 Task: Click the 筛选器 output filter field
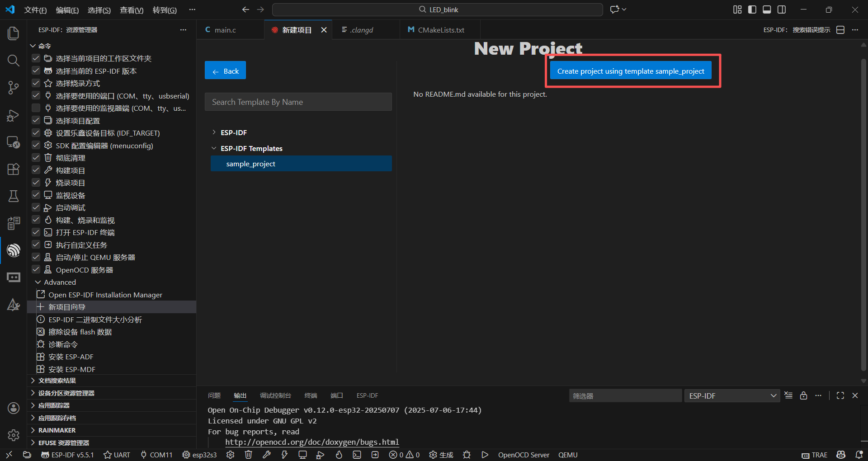625,395
